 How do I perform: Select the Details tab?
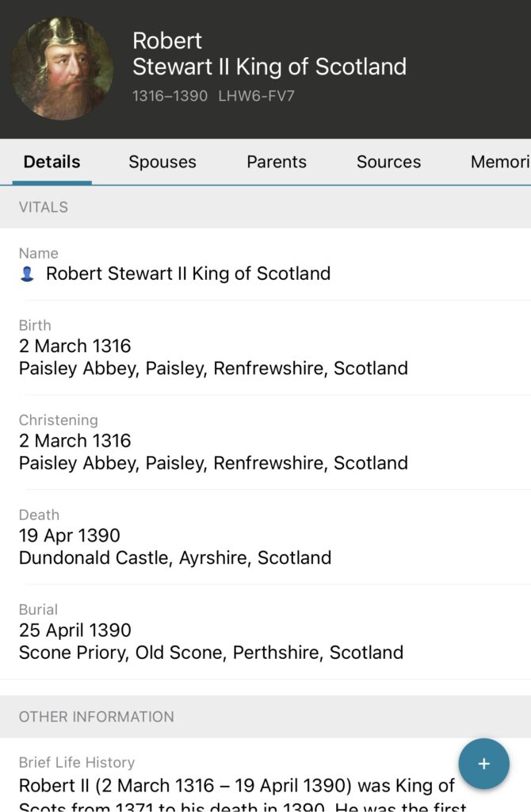point(52,162)
